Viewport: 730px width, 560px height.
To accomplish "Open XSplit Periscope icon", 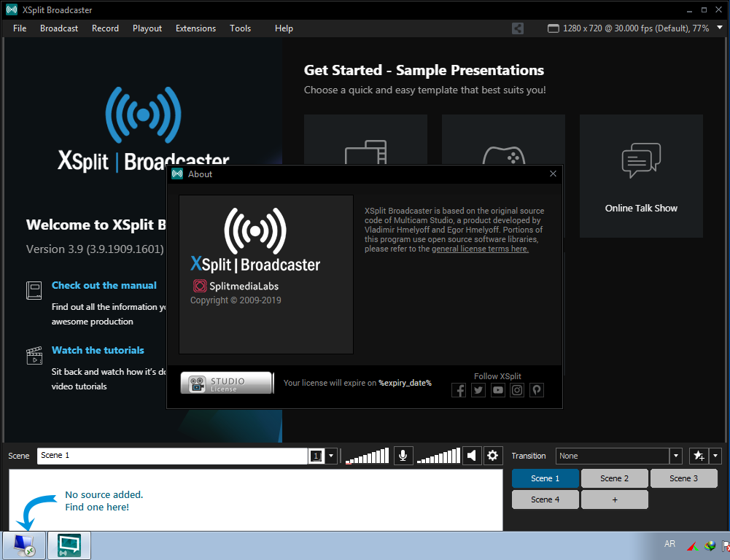I will click(536, 390).
